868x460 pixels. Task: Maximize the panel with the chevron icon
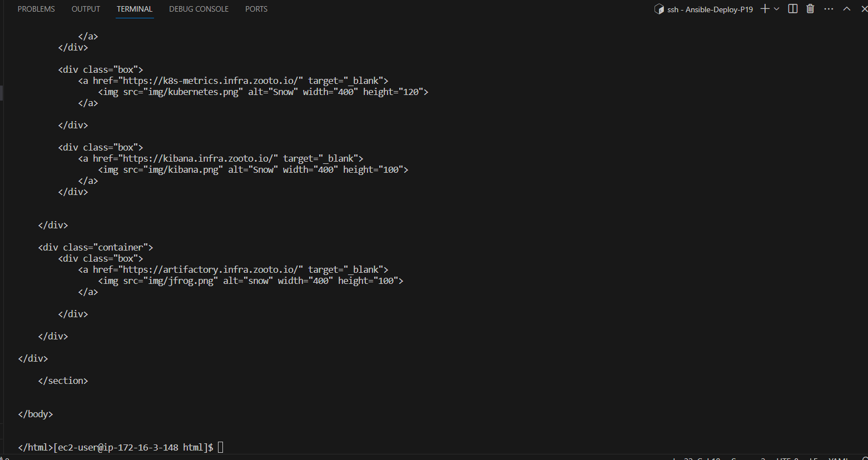click(846, 8)
